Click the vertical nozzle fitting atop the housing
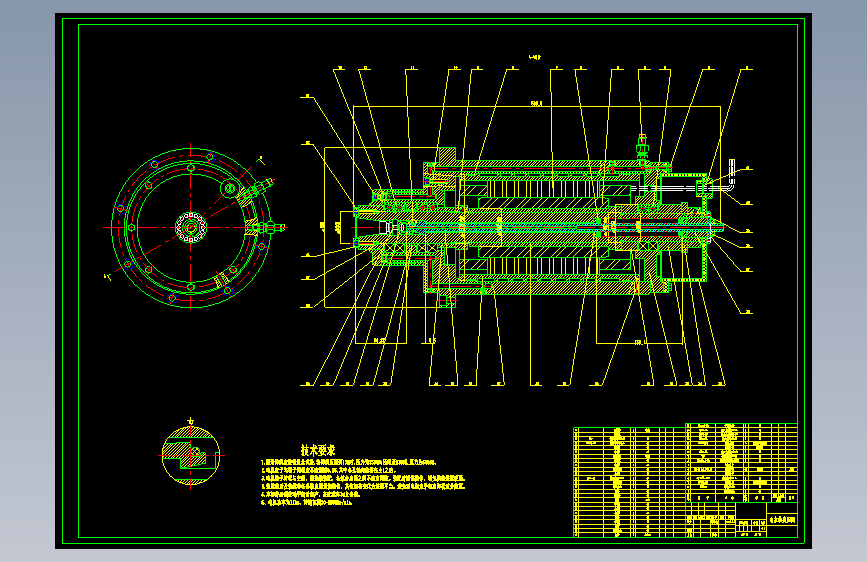Viewport: 867px width, 562px height. click(x=642, y=147)
